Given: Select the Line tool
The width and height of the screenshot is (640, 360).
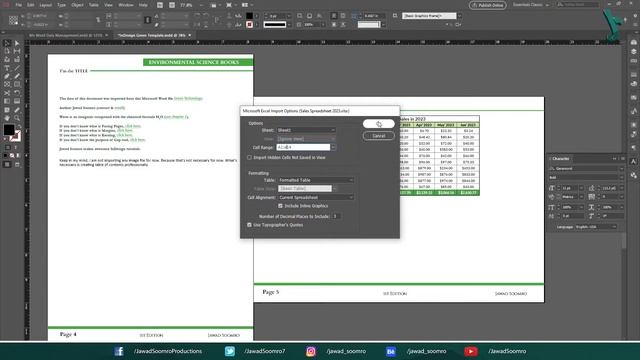Looking at the screenshot, I should [17, 68].
